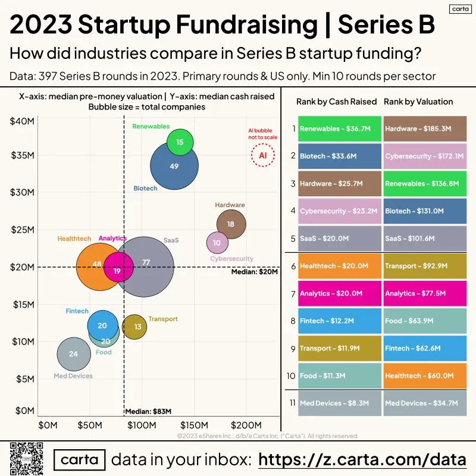The image size is (476, 476).
Task: Select the large SaaS bubble labeled 77
Action: pos(144,267)
